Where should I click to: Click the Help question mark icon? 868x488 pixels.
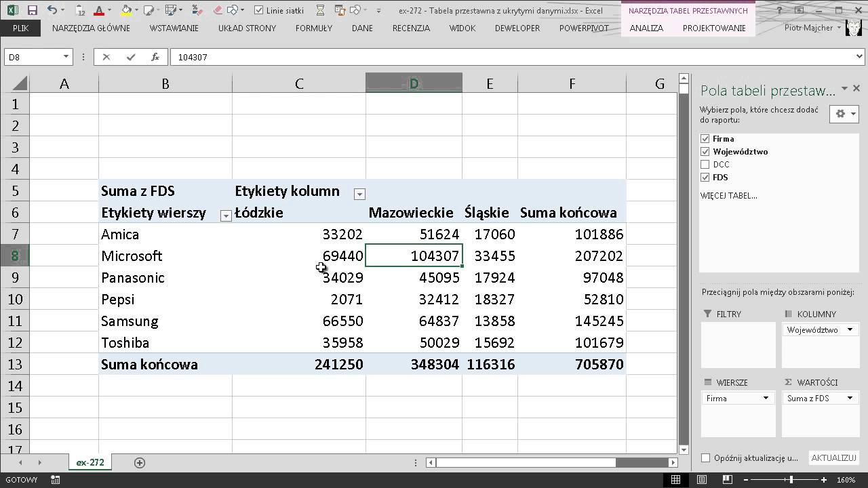pos(781,11)
